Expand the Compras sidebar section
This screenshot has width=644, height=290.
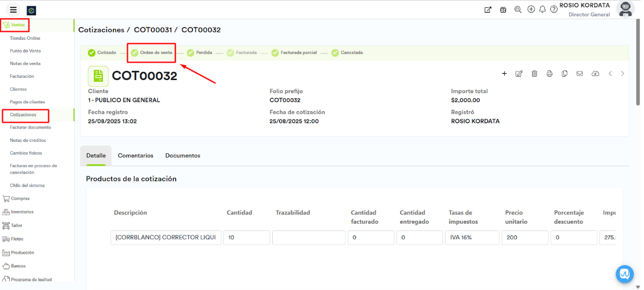click(20, 199)
